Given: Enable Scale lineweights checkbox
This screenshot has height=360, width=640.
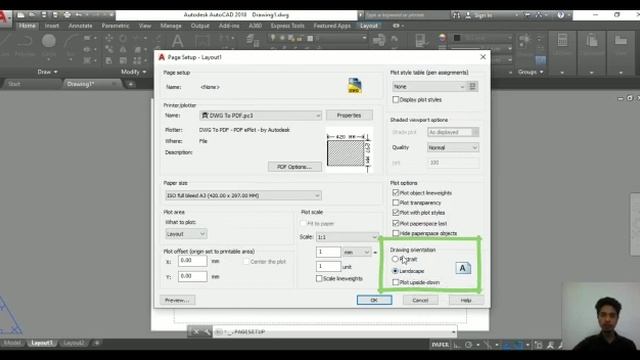Looking at the screenshot, I should coord(319,278).
